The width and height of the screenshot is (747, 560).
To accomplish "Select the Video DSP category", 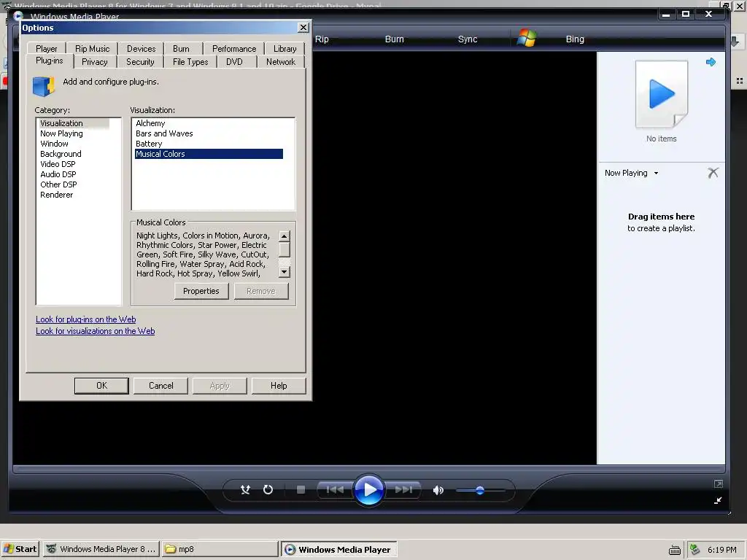I will tap(58, 164).
